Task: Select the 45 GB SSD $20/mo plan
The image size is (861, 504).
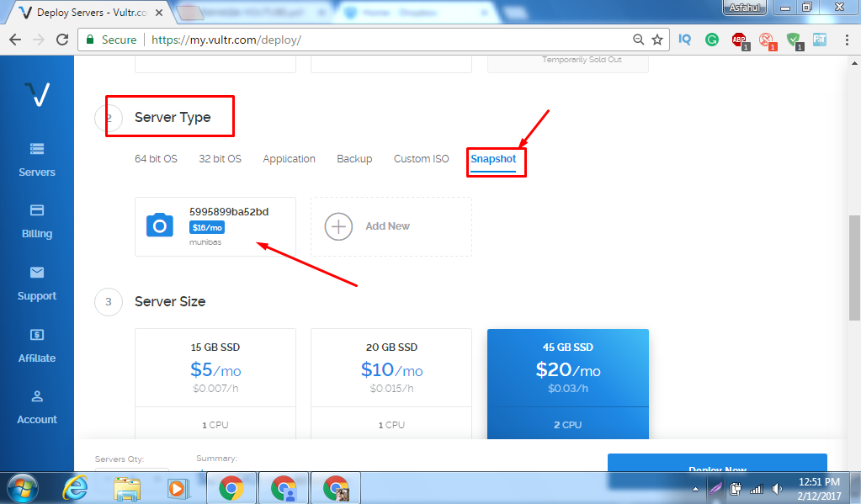Action: click(x=568, y=384)
